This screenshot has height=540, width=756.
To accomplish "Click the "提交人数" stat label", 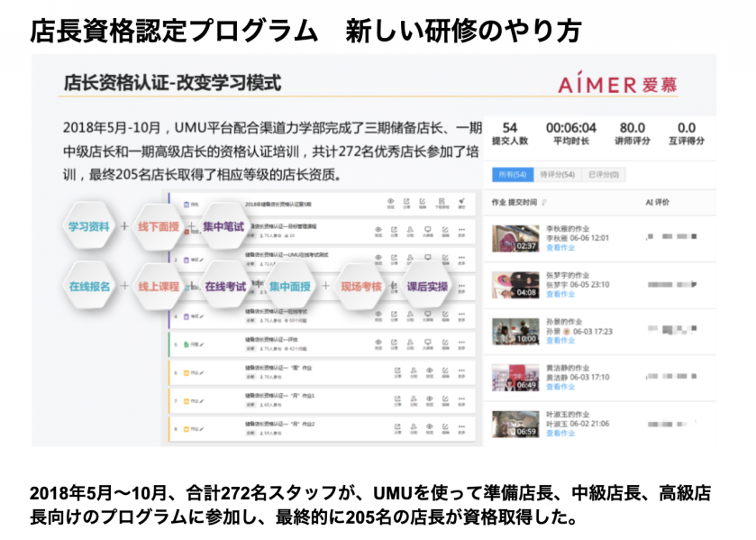I will click(x=510, y=141).
